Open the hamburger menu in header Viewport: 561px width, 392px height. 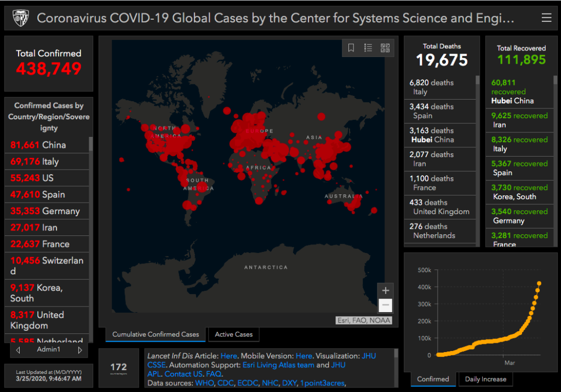[x=546, y=18]
